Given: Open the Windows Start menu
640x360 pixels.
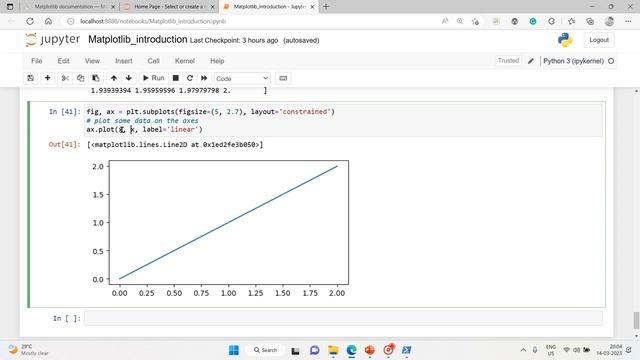Looking at the screenshot, I should (234, 350).
